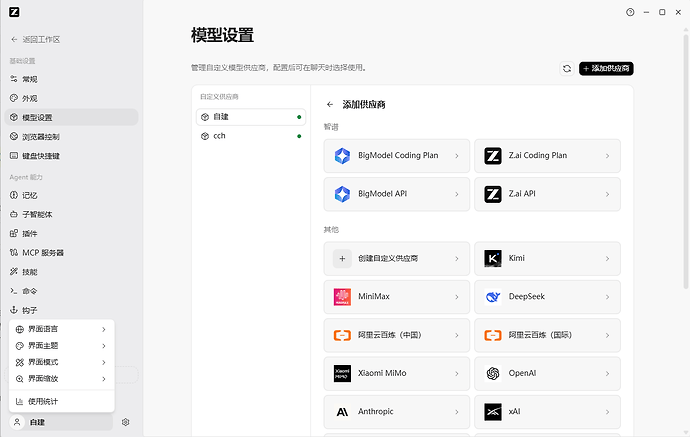
Task: Click the chevron on Z.ai Coding Plan card
Action: click(x=607, y=156)
